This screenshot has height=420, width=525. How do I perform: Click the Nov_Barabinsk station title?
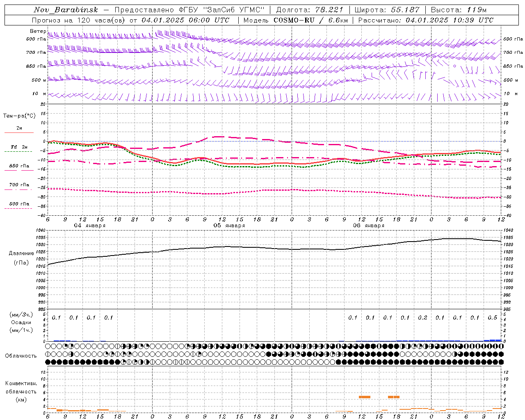[x=66, y=10]
